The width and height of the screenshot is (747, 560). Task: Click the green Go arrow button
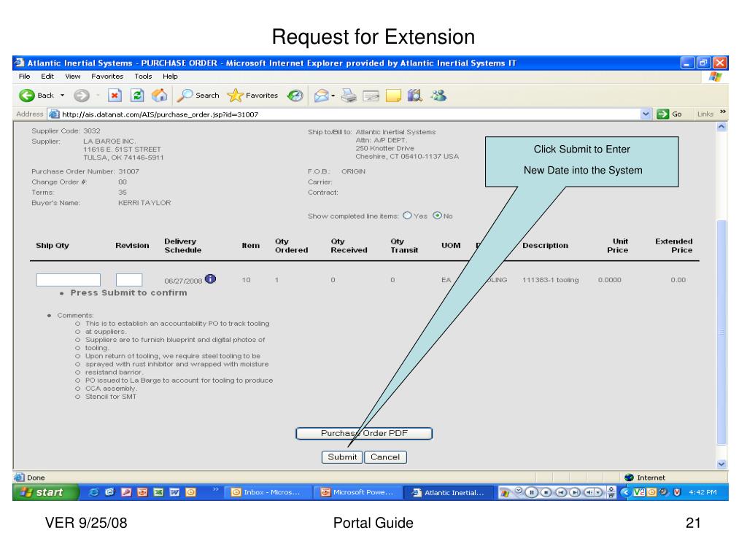point(662,114)
